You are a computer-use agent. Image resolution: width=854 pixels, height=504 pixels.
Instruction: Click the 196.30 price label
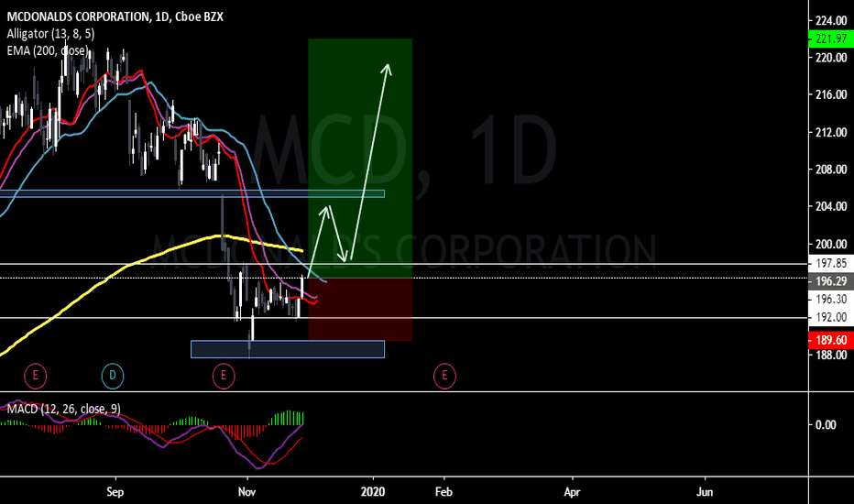pos(831,299)
